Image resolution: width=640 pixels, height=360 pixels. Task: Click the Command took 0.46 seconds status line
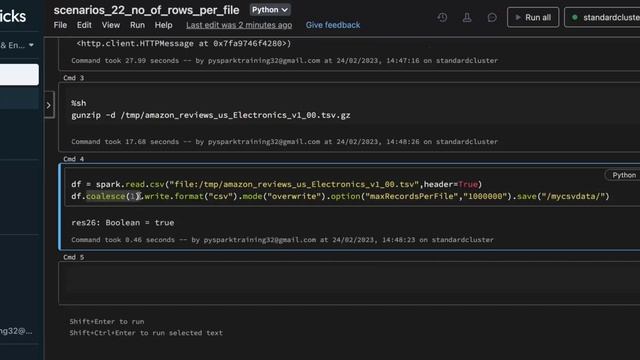tap(282, 240)
